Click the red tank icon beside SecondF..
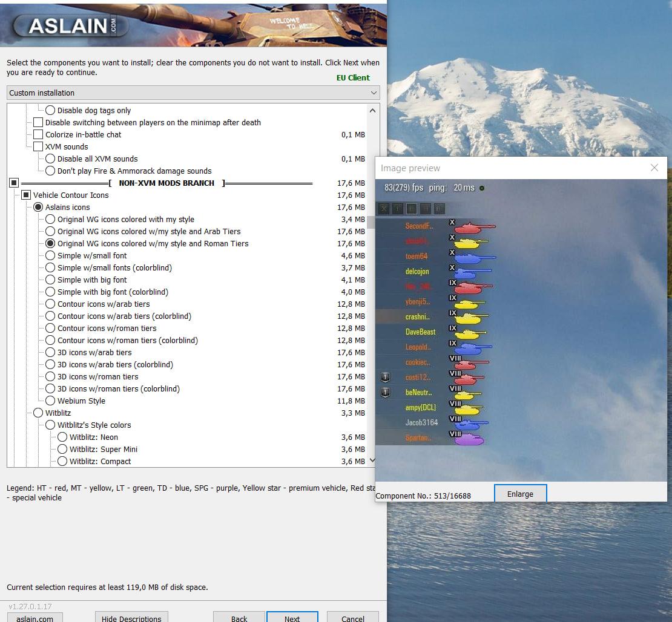 click(x=475, y=227)
